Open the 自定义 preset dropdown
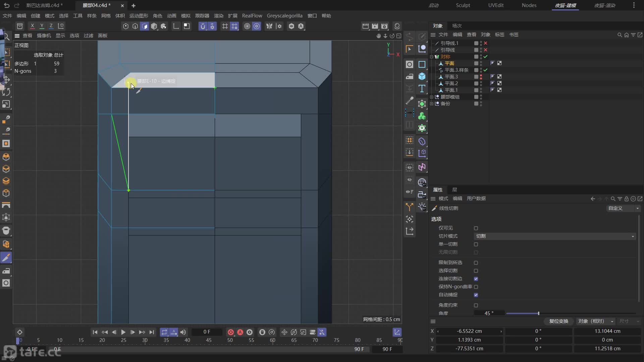Screen dimensions: 644x362 point(624,208)
